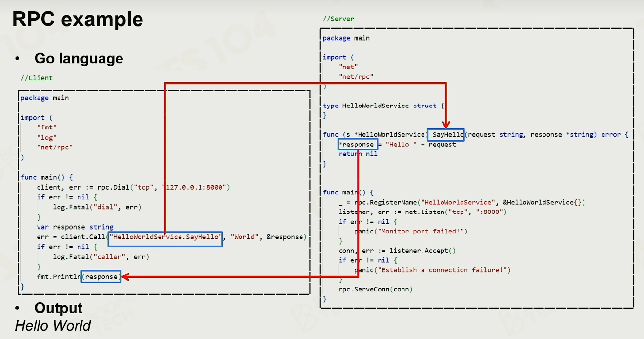The image size is (644, 339).
Task: Click the slide title 'RPC example'
Action: click(x=78, y=20)
